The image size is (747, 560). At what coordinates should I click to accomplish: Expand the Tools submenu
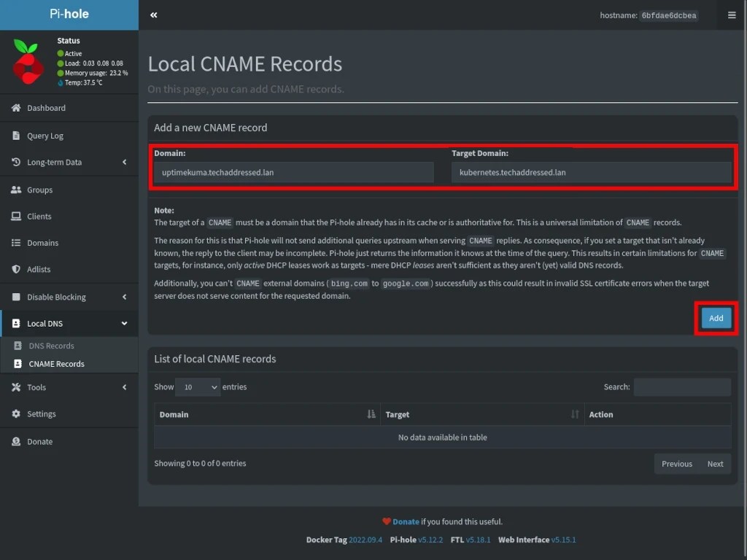(36, 387)
